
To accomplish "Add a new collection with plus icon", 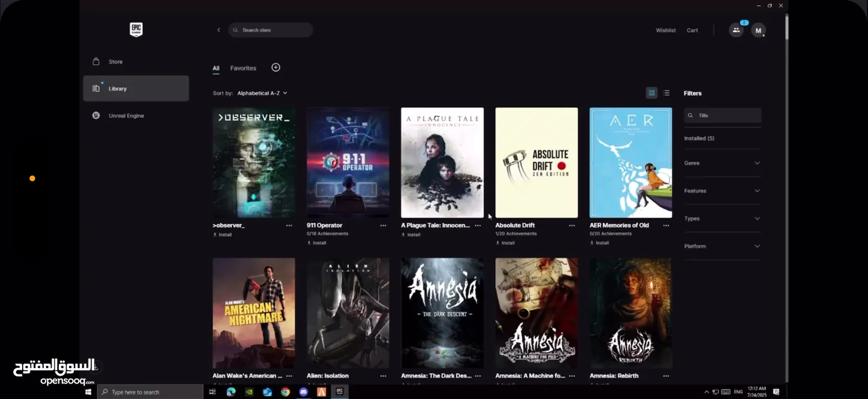I will 275,67.
